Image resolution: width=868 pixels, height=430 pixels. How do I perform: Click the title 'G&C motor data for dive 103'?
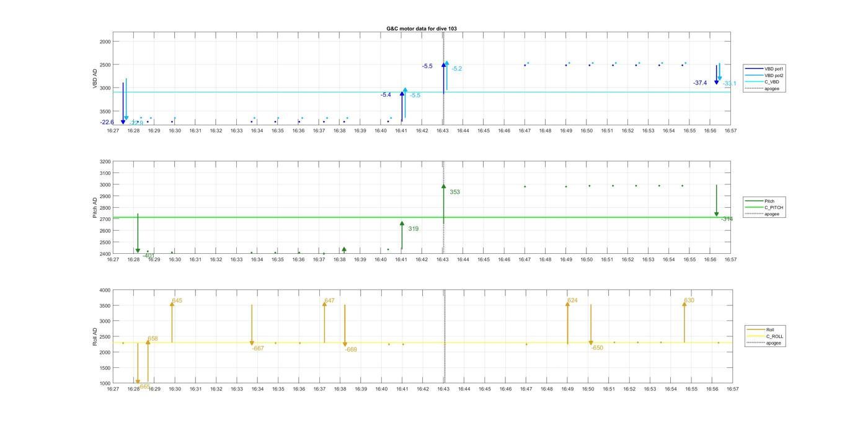pos(421,29)
